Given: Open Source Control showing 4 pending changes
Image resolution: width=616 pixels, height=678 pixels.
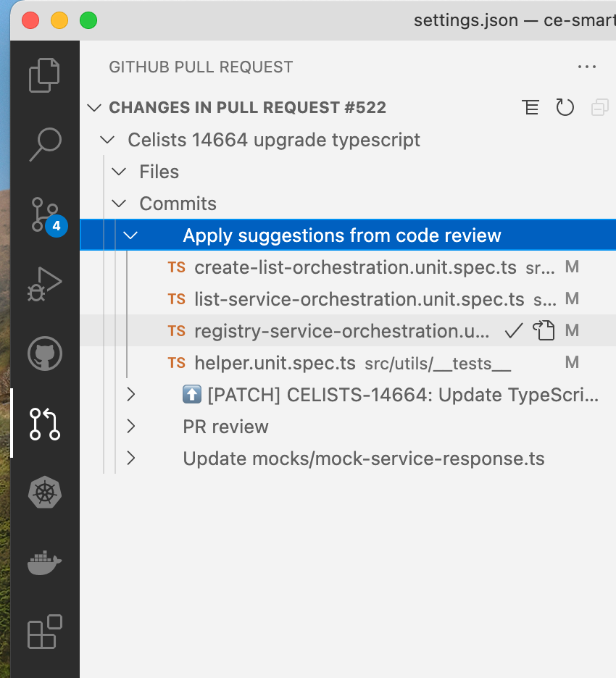Looking at the screenshot, I should 44,214.
